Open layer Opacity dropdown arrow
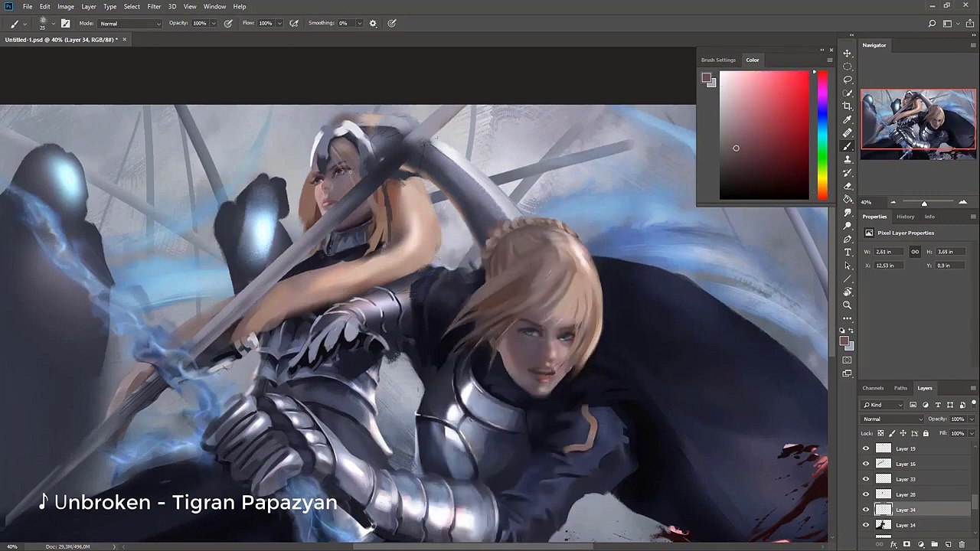 click(x=972, y=419)
